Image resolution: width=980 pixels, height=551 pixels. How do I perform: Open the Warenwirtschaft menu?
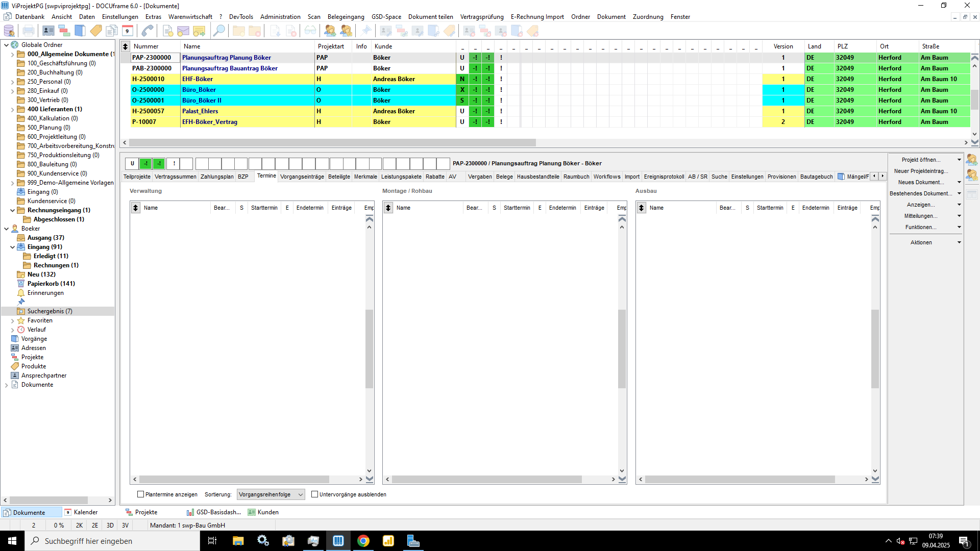coord(190,17)
